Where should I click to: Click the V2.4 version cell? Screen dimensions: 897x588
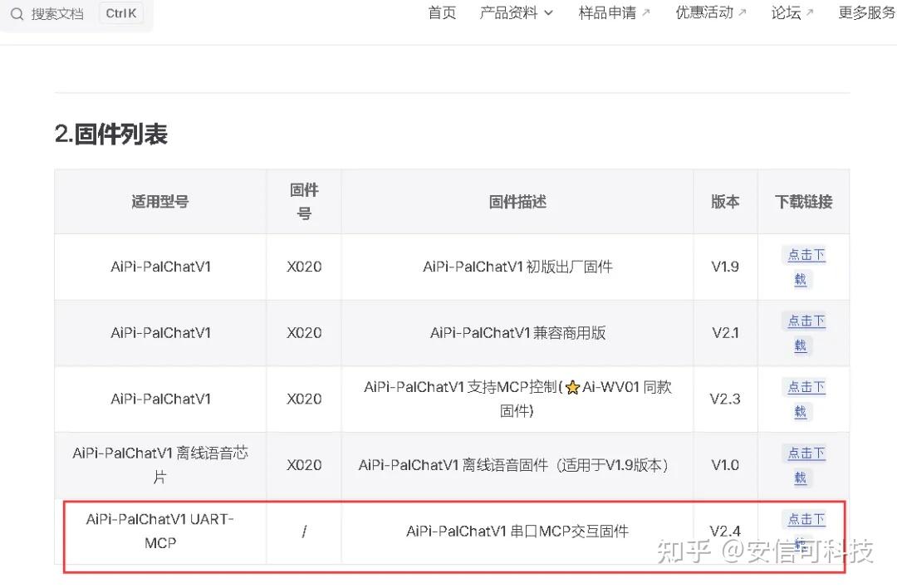[725, 531]
